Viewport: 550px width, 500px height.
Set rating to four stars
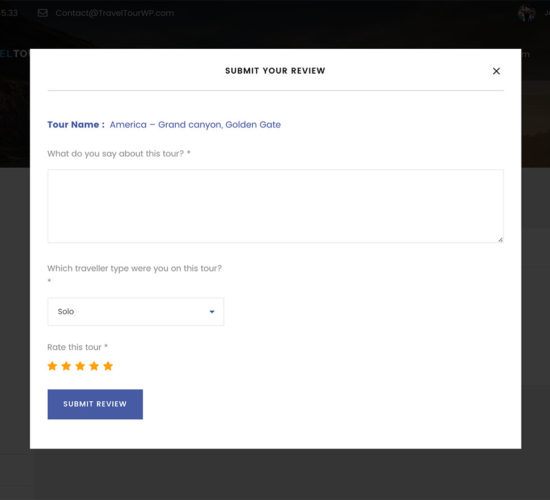[x=94, y=366]
